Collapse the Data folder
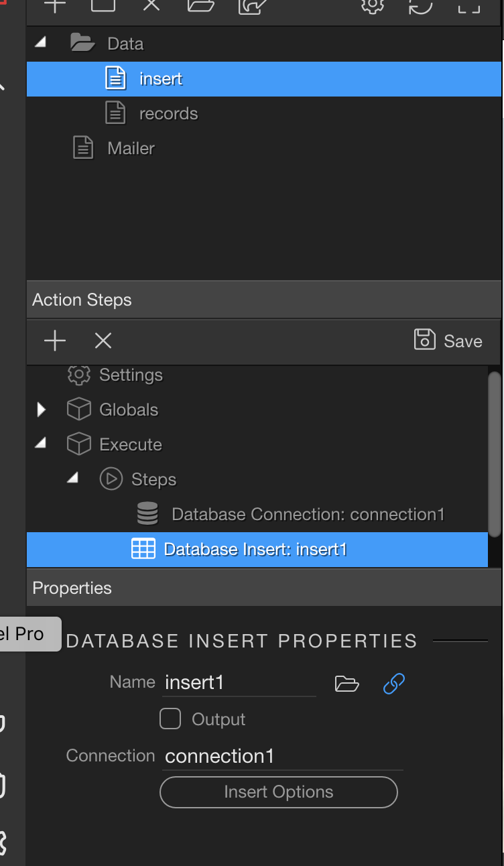This screenshot has width=504, height=866. 41,42
